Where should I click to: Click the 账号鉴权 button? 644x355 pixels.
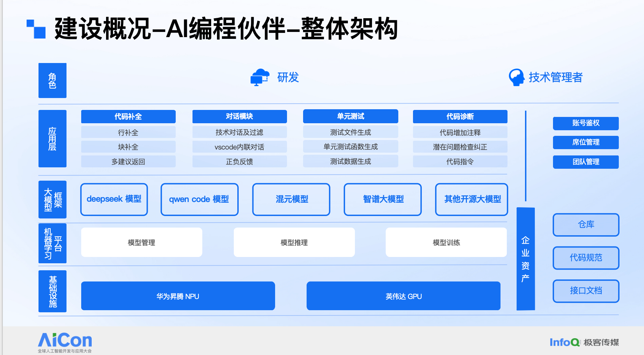586,123
